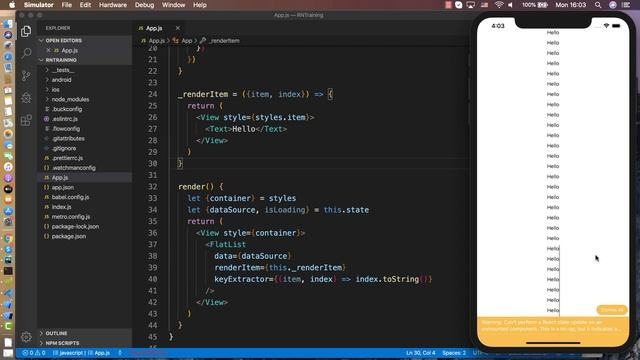
Task: Open the Search view in activity bar
Action: (26, 53)
